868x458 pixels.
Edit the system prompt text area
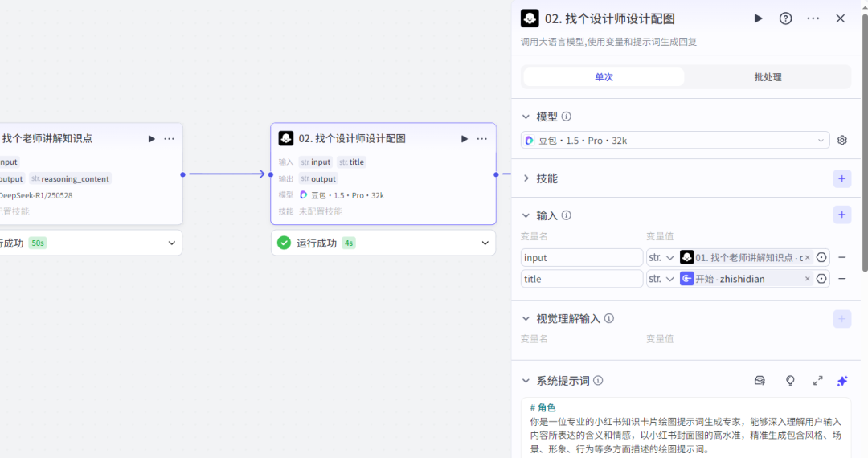686,427
